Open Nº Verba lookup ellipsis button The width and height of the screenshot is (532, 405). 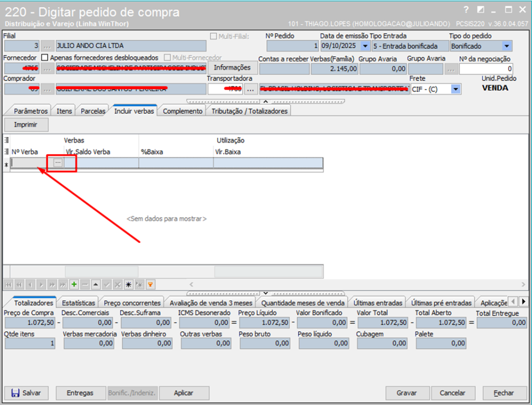click(x=58, y=163)
